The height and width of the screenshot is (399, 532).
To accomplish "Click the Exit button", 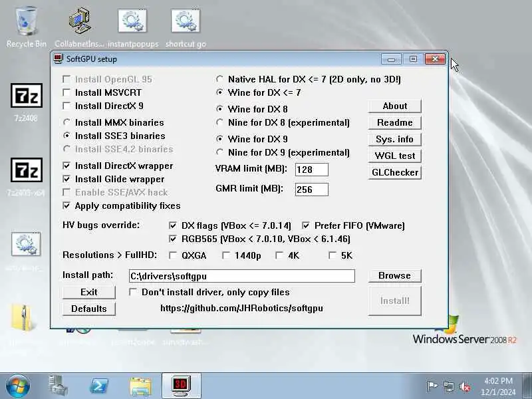I will coord(89,292).
